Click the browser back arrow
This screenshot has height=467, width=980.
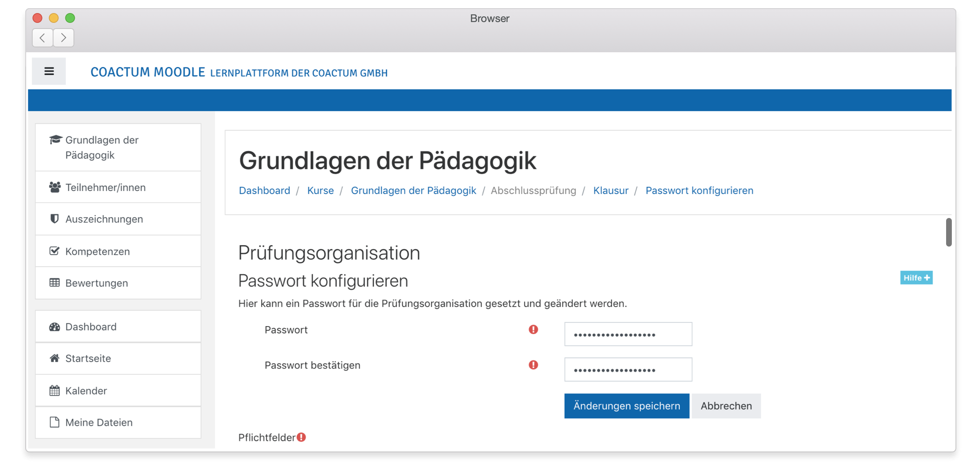tap(42, 38)
